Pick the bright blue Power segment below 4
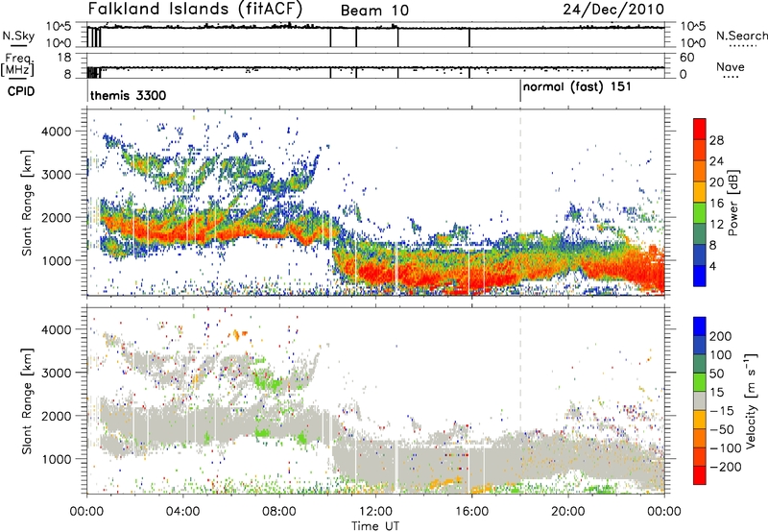Screen dimensions: 768x532 [x=700, y=276]
